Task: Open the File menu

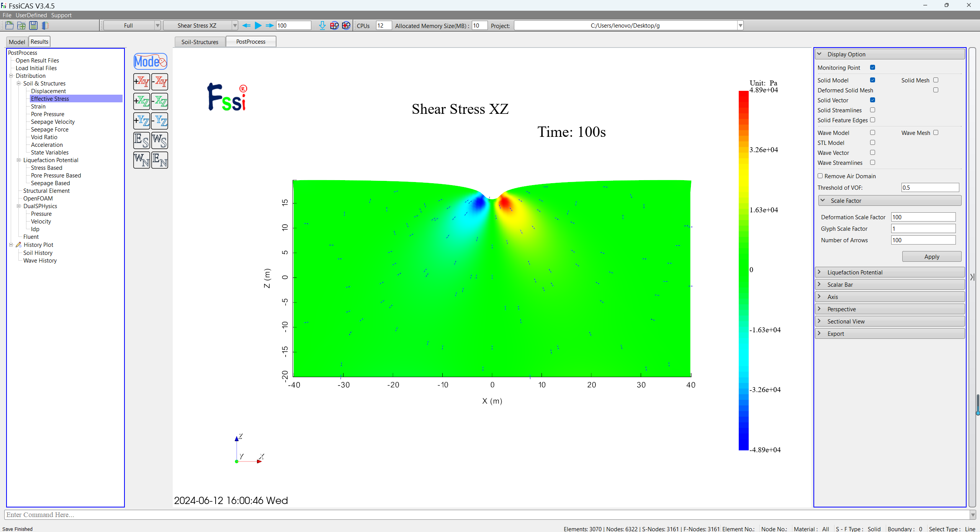Action: click(x=7, y=15)
